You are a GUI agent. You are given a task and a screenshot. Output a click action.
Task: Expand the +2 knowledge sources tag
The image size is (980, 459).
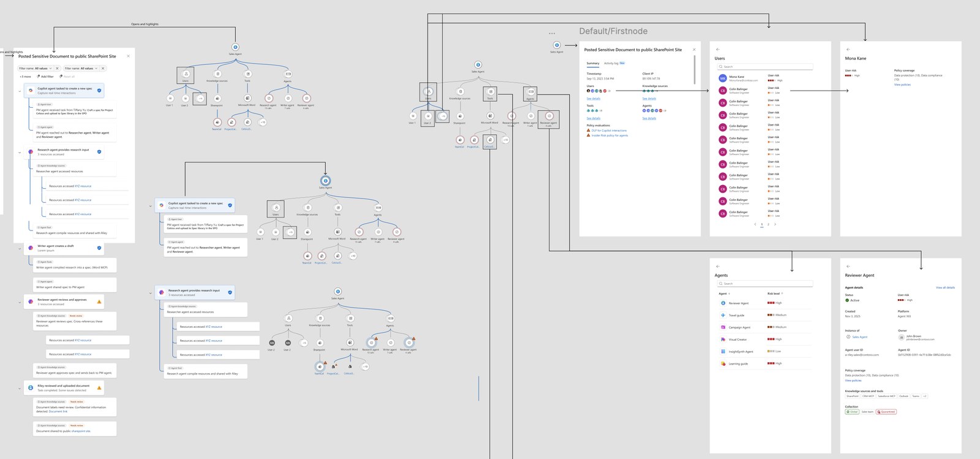point(925,396)
